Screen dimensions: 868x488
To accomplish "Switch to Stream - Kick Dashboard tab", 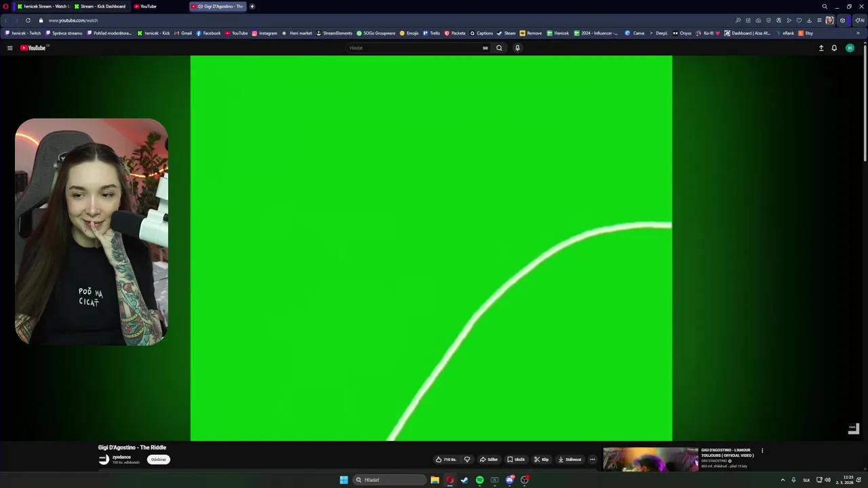I will point(100,6).
